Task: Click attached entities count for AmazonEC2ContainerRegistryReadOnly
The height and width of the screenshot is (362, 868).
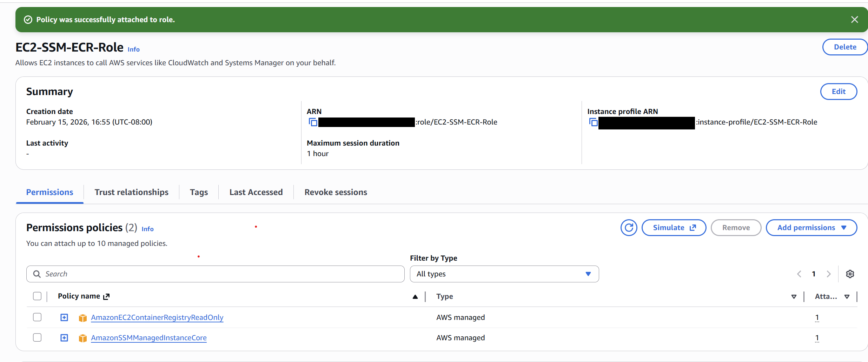Action: (817, 318)
